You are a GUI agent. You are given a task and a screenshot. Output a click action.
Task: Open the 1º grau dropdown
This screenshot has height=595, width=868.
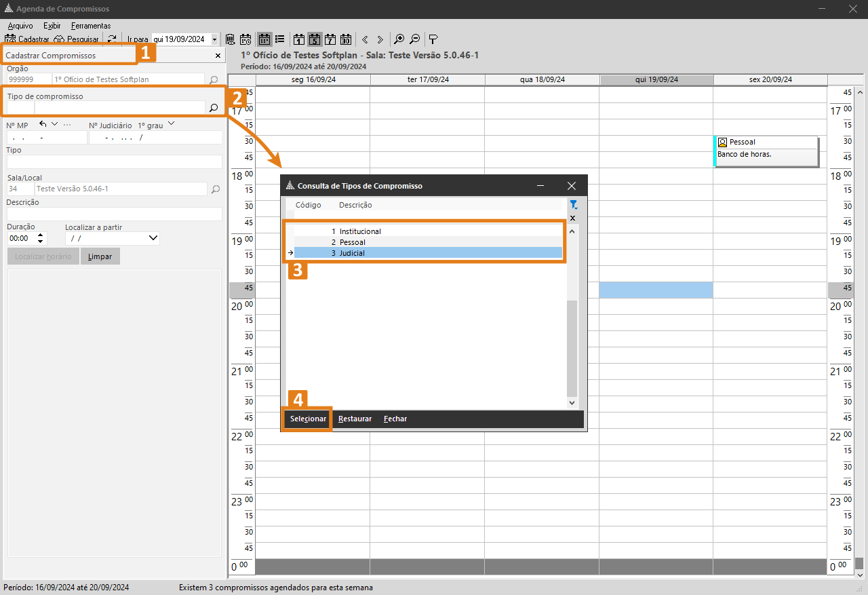171,124
